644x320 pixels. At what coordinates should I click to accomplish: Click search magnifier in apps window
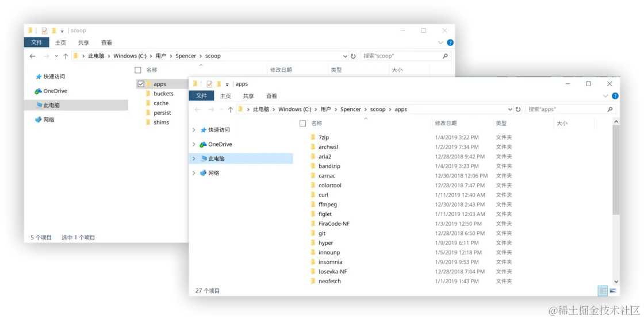coord(610,110)
